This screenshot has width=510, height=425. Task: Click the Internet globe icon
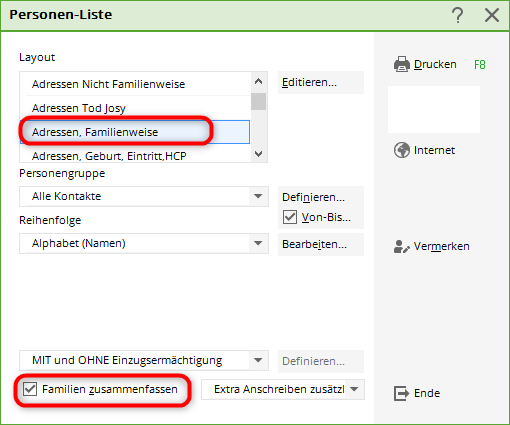click(x=402, y=150)
